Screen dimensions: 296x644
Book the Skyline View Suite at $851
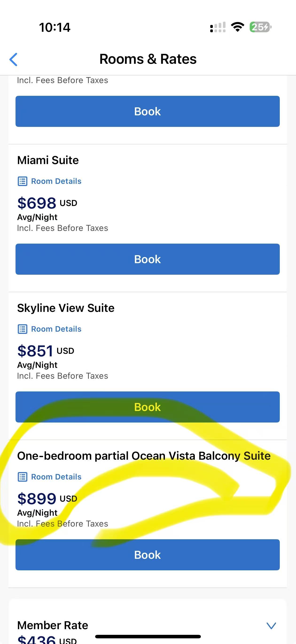(148, 407)
